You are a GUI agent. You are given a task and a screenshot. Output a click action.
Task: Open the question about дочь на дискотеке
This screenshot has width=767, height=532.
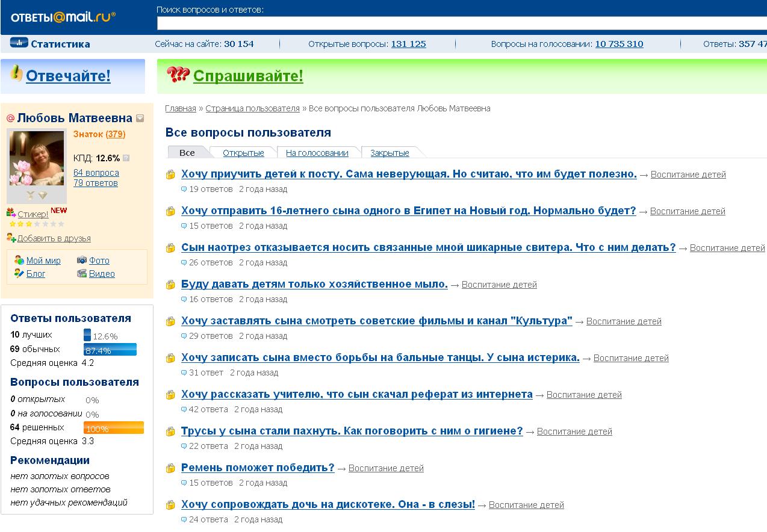click(328, 504)
